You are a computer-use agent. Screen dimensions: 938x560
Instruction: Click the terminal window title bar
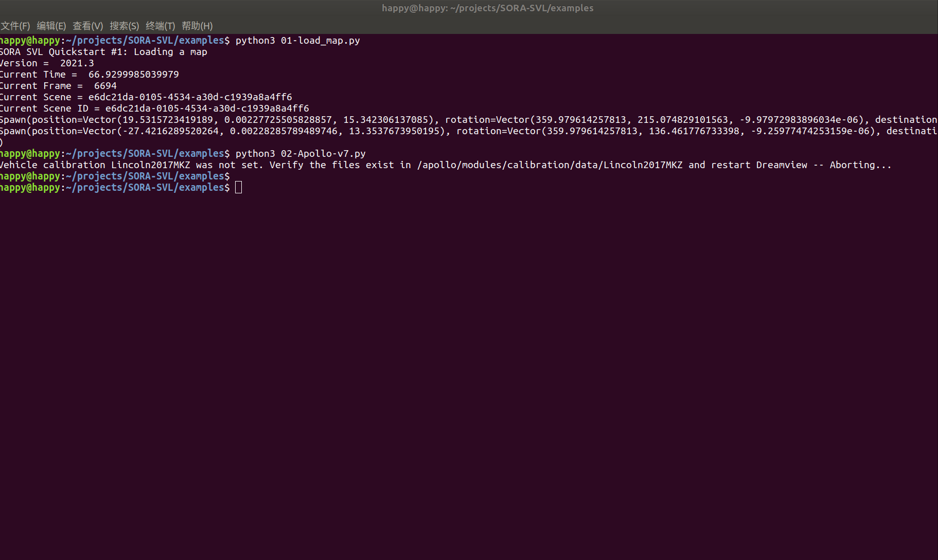tap(487, 8)
